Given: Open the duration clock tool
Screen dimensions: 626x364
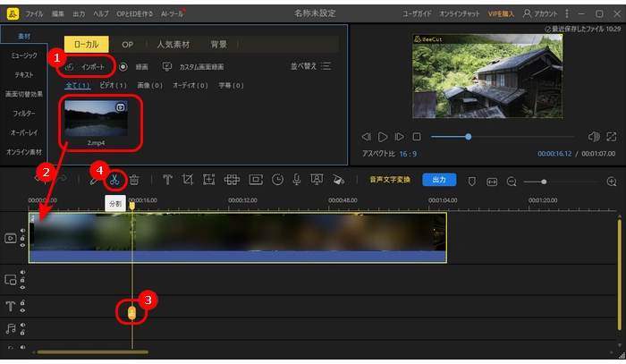Looking at the screenshot, I should (277, 180).
